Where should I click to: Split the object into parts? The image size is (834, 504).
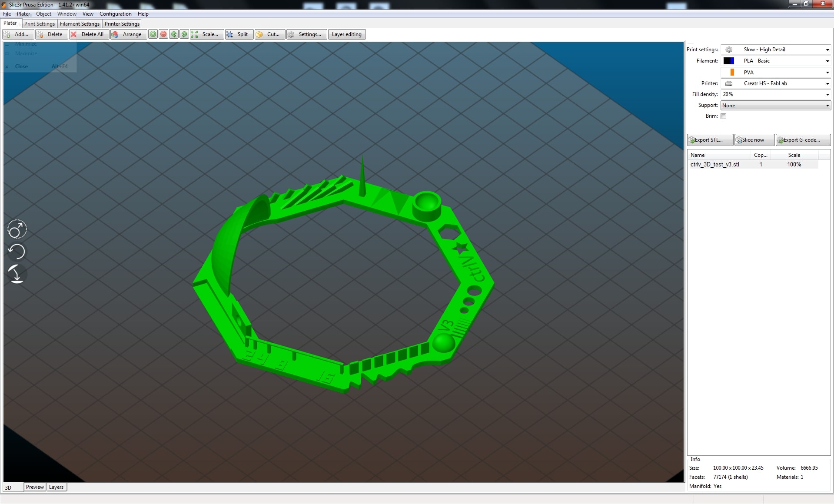click(239, 34)
